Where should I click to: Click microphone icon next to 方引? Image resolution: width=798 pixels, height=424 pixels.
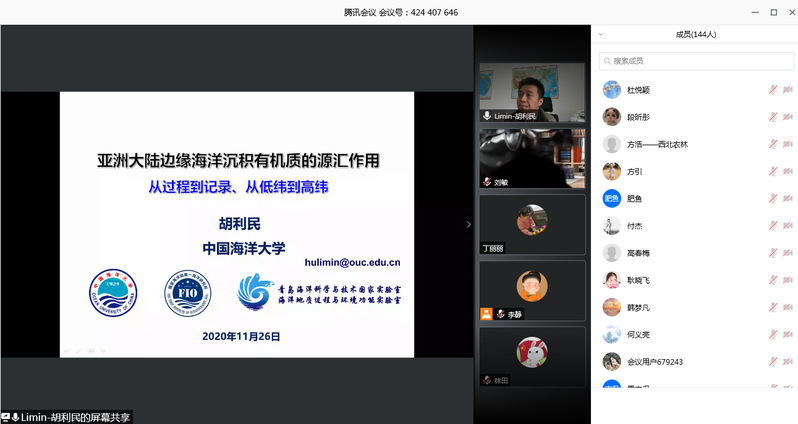point(771,171)
